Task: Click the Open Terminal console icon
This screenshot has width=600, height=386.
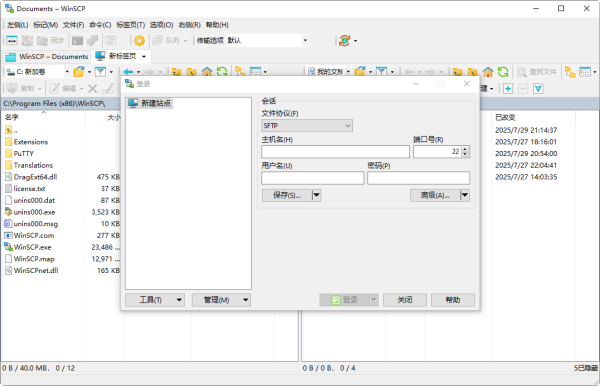Action: [77, 41]
